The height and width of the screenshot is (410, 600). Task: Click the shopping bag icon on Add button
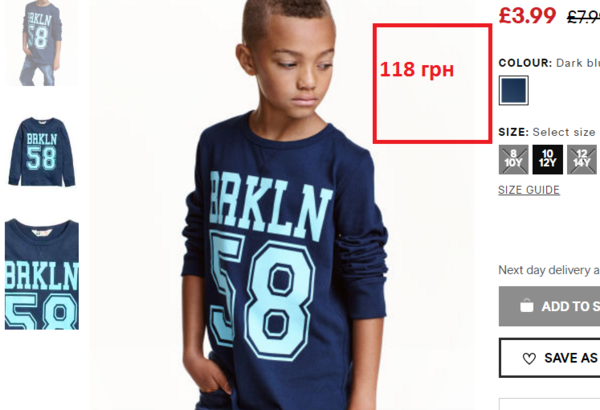[527, 305]
